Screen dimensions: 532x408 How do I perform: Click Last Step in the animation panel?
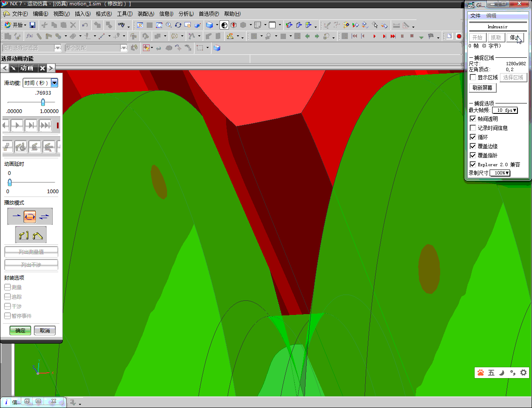[x=45, y=125]
